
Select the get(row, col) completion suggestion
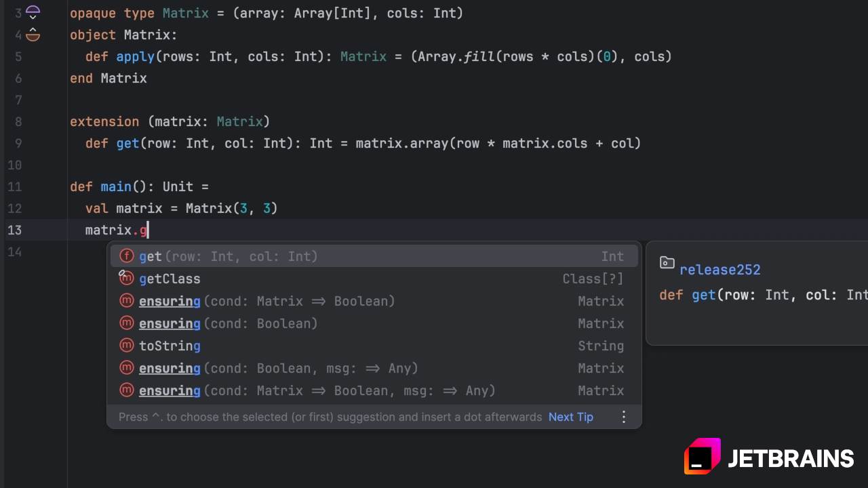point(374,256)
